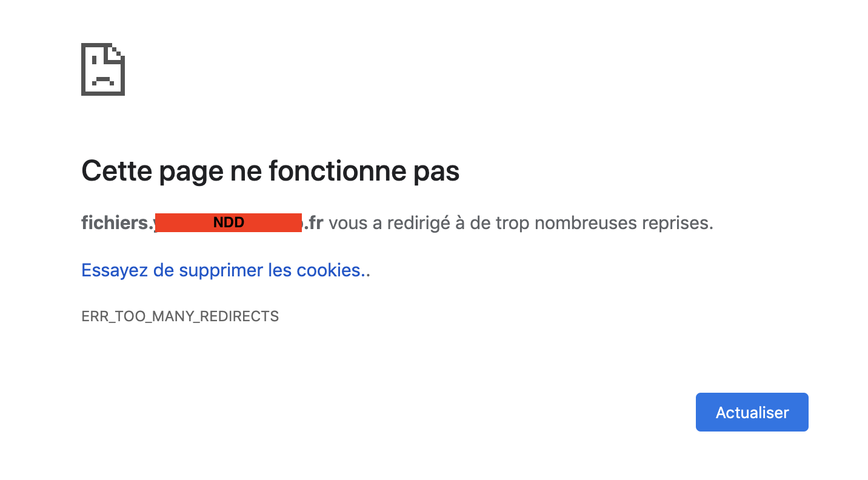This screenshot has height=480, width=868.
Task: Open the 'Essayez de supprimer les cookies' link
Action: 225,270
